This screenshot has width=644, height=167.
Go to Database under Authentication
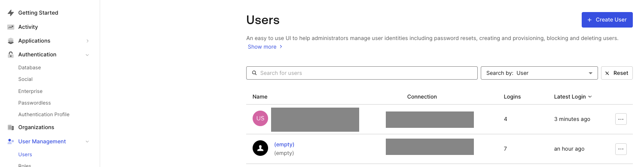coord(30,68)
